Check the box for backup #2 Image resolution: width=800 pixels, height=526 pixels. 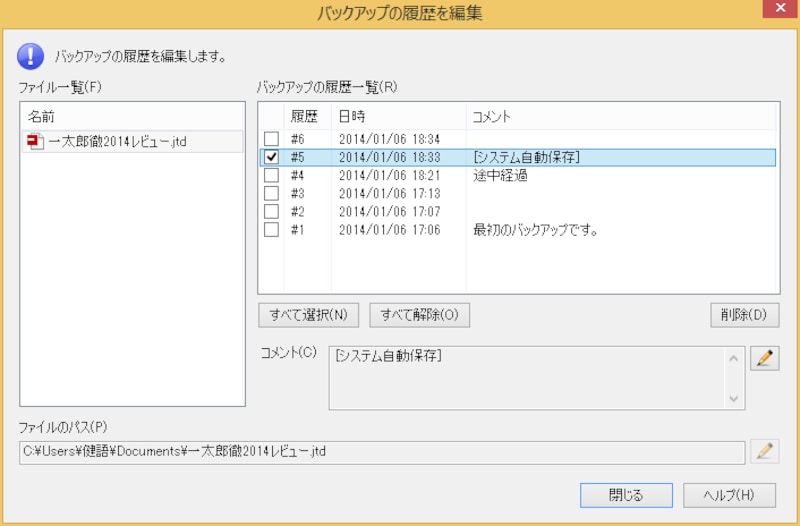(x=271, y=211)
